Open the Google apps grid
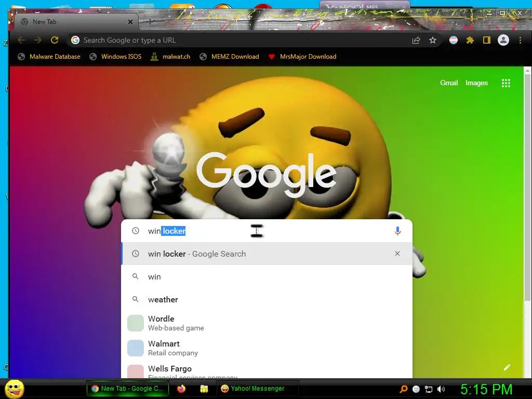 [506, 83]
